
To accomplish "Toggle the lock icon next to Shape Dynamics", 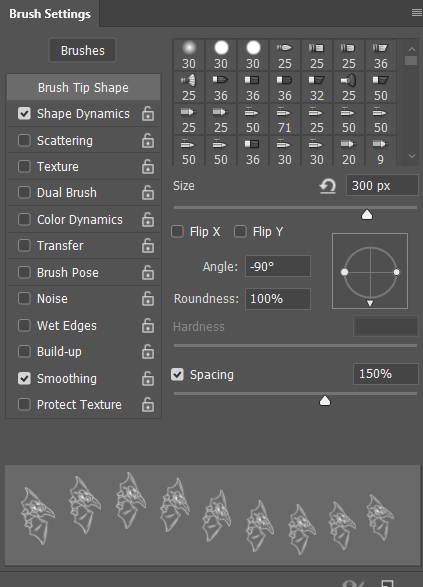I will (148, 114).
